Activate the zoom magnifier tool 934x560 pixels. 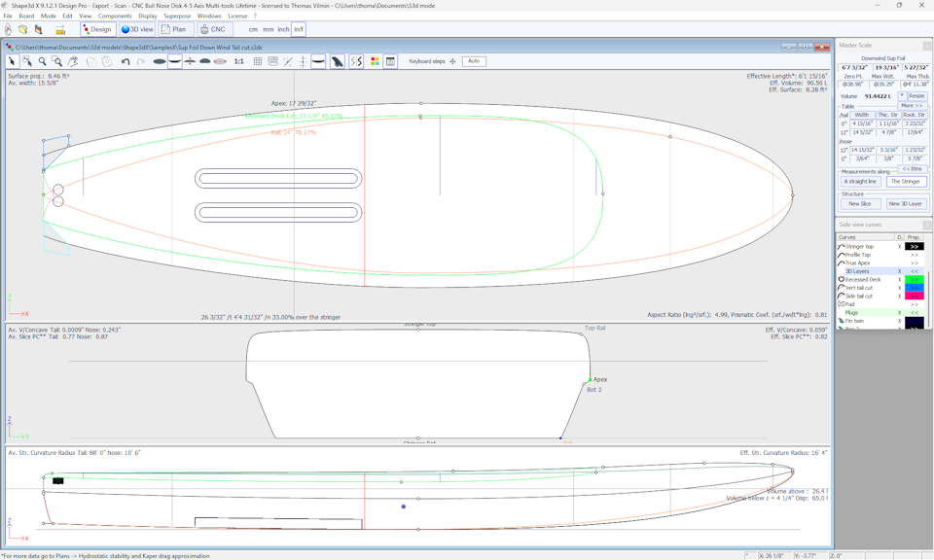coord(41,61)
